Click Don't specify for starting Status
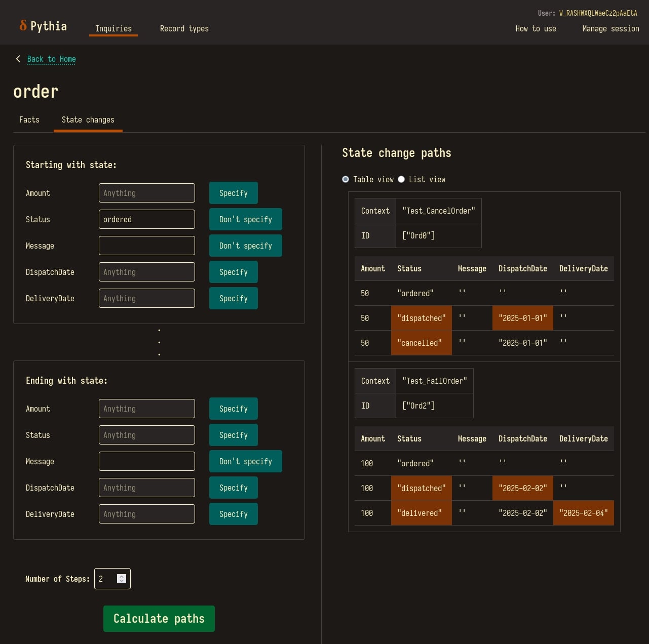Screen dimensions: 649x644 [246, 219]
